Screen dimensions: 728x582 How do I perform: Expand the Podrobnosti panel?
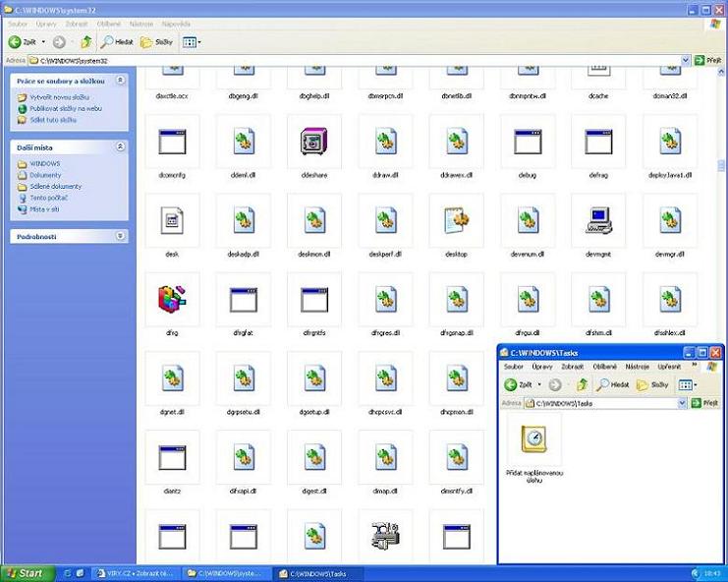120,236
